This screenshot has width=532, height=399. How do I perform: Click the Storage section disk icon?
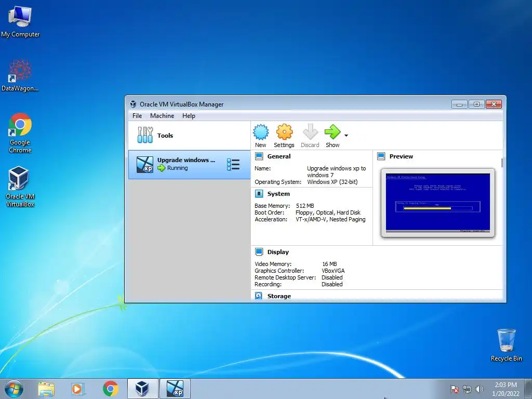pyautogui.click(x=259, y=296)
